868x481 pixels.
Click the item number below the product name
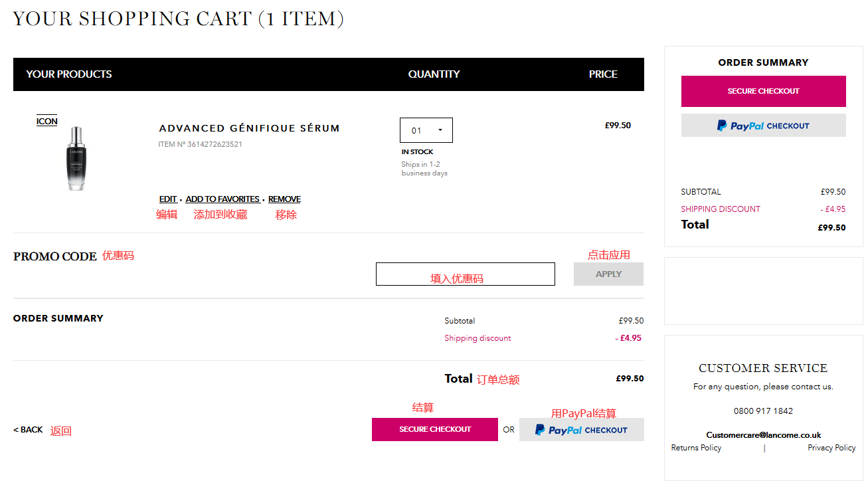[x=200, y=144]
